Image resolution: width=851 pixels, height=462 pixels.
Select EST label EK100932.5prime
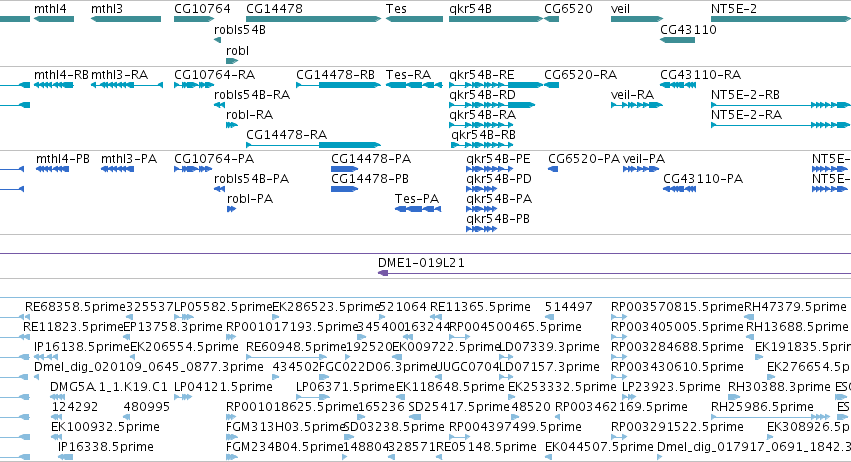[105, 427]
